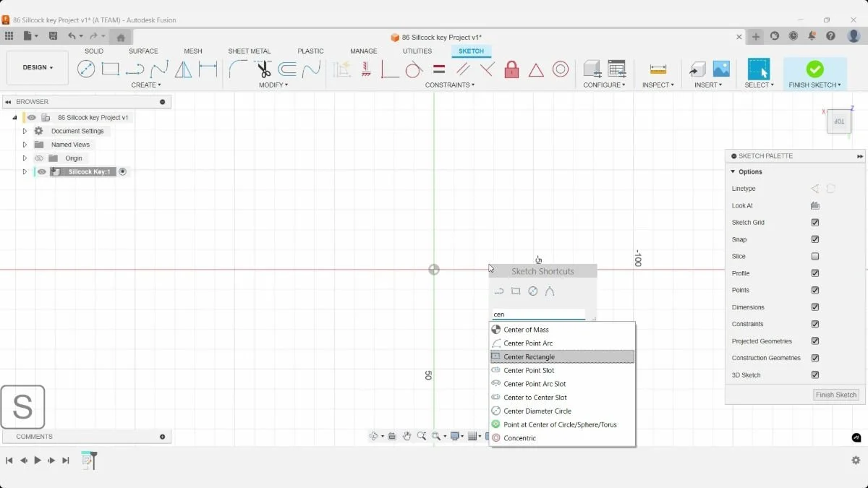Choose Center Point Arc from the list
The image size is (868, 488).
562,343
